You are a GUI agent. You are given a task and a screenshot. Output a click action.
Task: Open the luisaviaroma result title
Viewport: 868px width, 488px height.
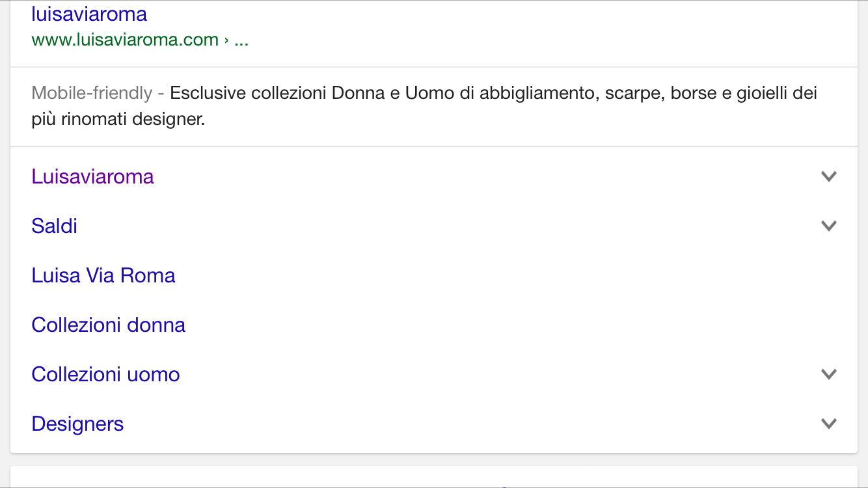click(x=89, y=14)
